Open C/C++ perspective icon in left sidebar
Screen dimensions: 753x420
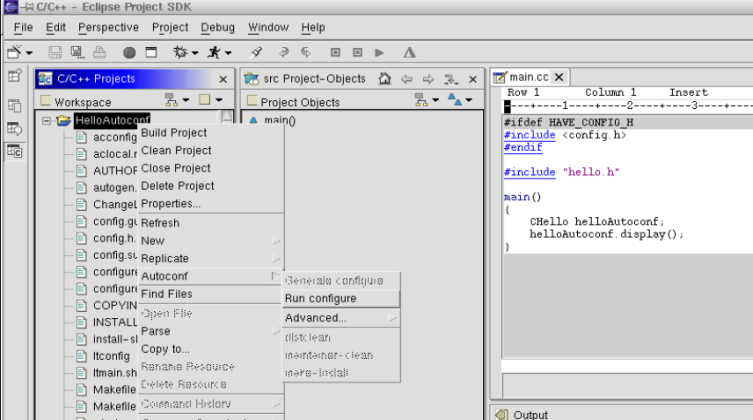pos(15,151)
